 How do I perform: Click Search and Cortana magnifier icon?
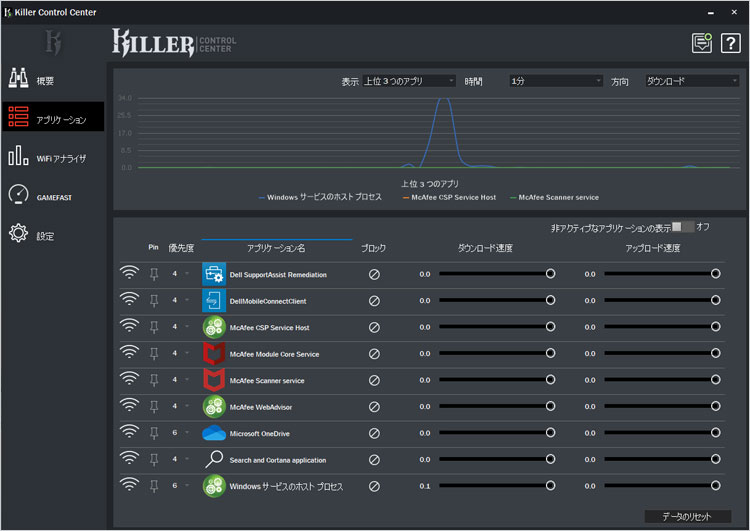[214, 459]
